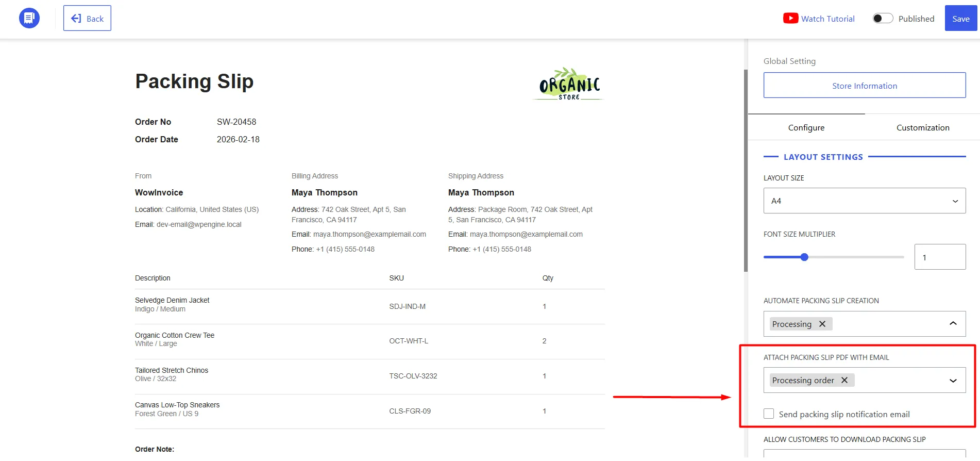Enable Send packing slip notification email checkbox
Image resolution: width=980 pixels, height=461 pixels.
pos(769,414)
